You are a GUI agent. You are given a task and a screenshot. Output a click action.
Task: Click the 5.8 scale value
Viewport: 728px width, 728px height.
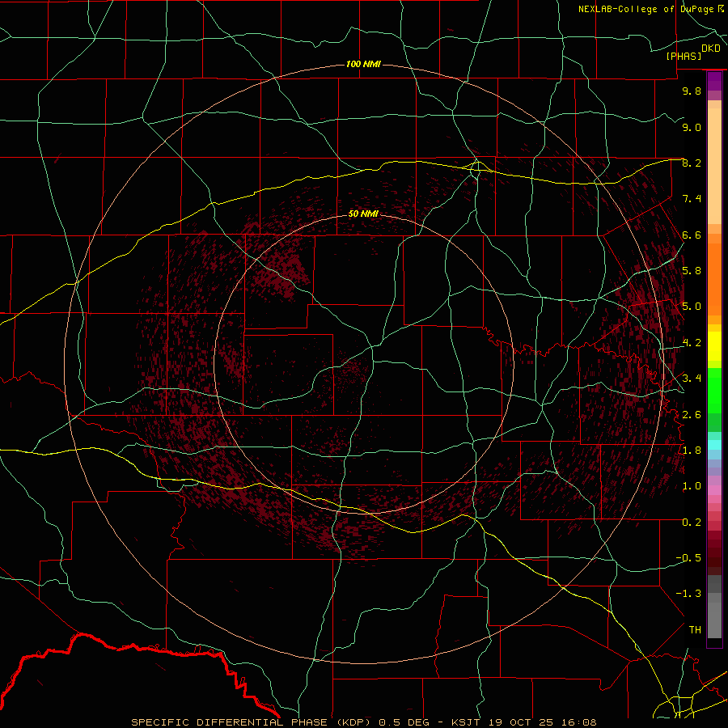click(692, 271)
